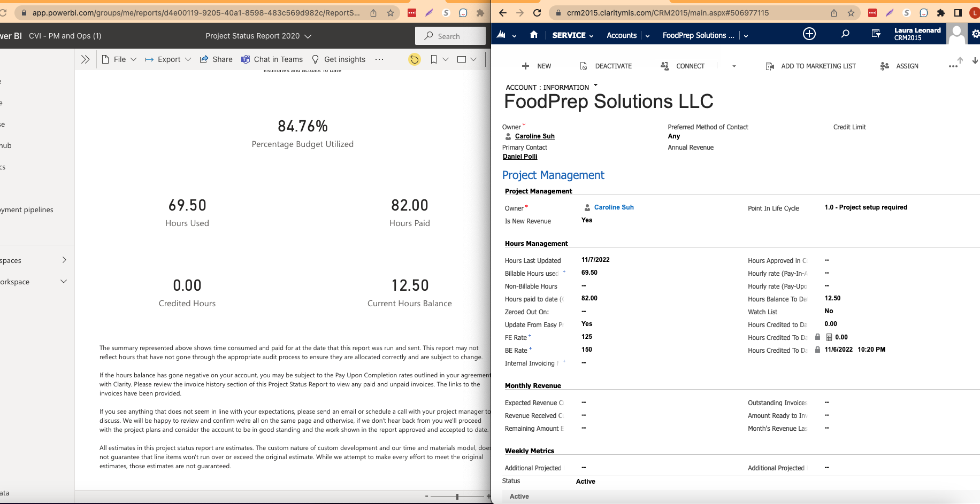Click CONNECT in the CRM command bar
This screenshot has width=980, height=504.
pos(683,66)
